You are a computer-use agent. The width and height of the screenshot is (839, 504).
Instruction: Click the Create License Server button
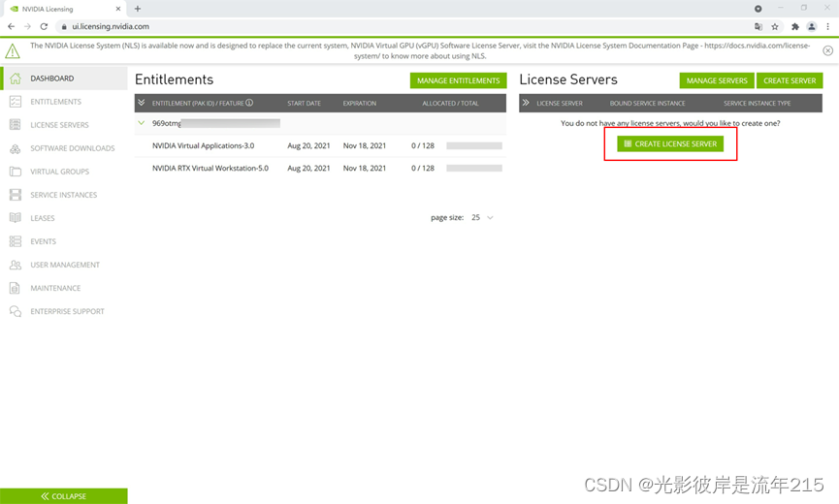[x=670, y=143]
